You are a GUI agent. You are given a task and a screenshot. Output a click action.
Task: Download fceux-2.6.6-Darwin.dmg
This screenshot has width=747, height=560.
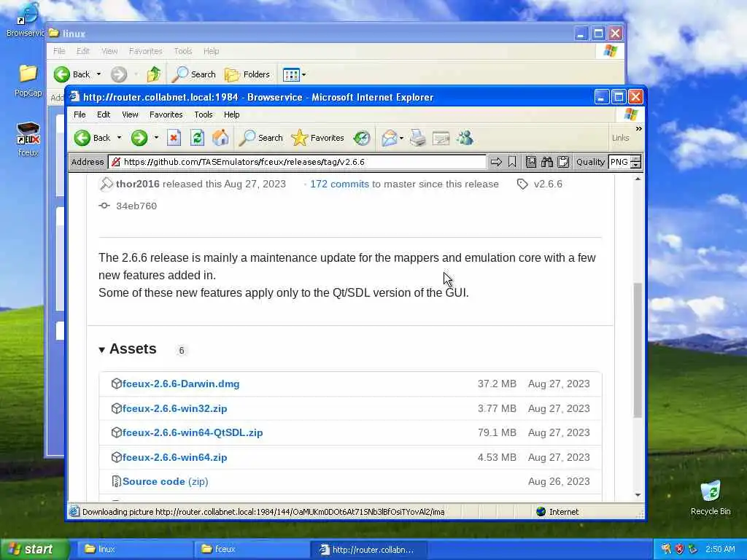point(181,384)
